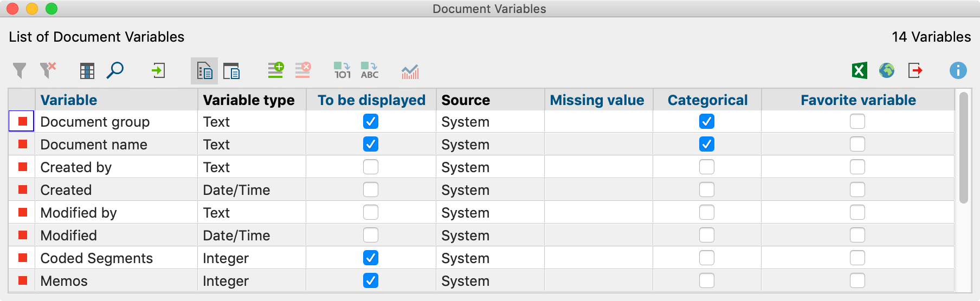The image size is (980, 301).
Task: Click the transform to text ABC icon
Action: click(x=370, y=70)
